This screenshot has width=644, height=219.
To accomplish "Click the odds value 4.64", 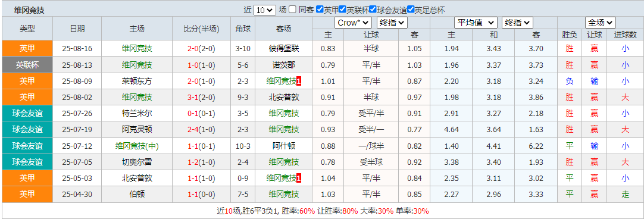I will coord(451,130).
